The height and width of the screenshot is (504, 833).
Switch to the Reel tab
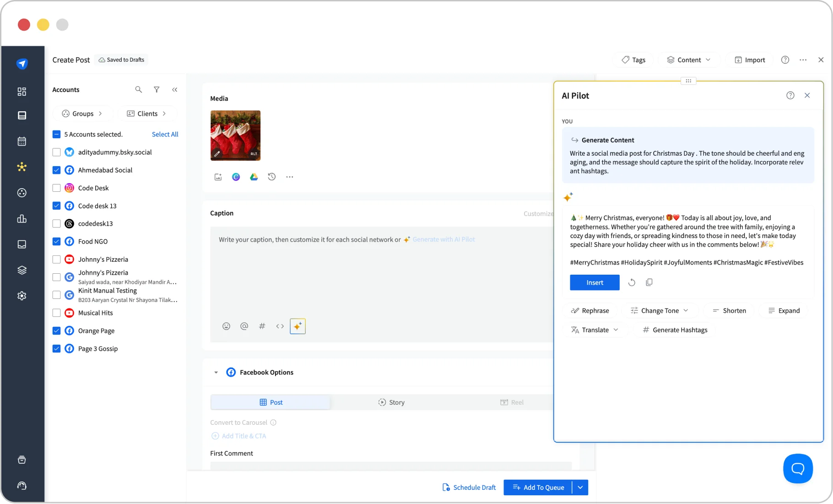(x=512, y=402)
